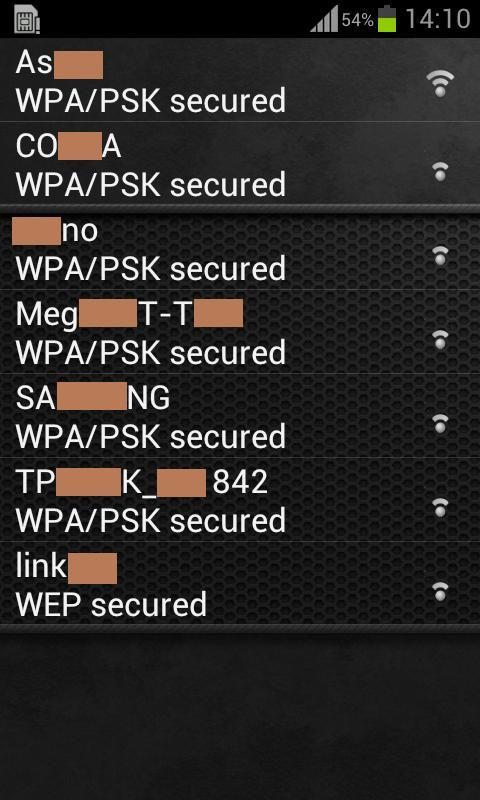Image resolution: width=480 pixels, height=800 pixels.
Task: Tap the cellular signal bars icon
Action: pos(324,19)
